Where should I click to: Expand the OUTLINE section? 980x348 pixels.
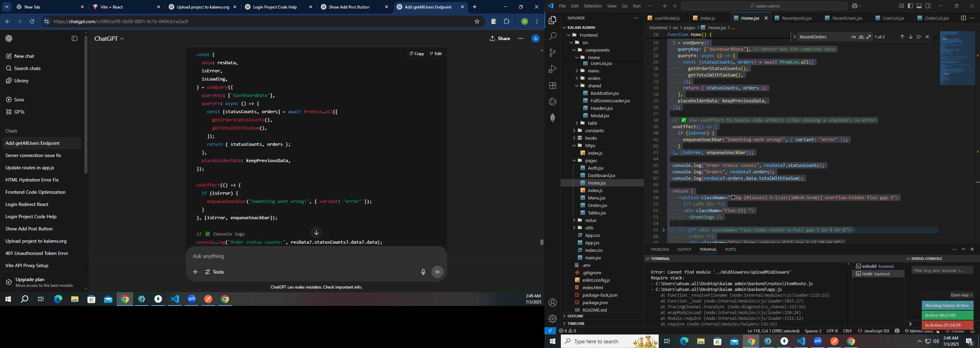[576, 316]
